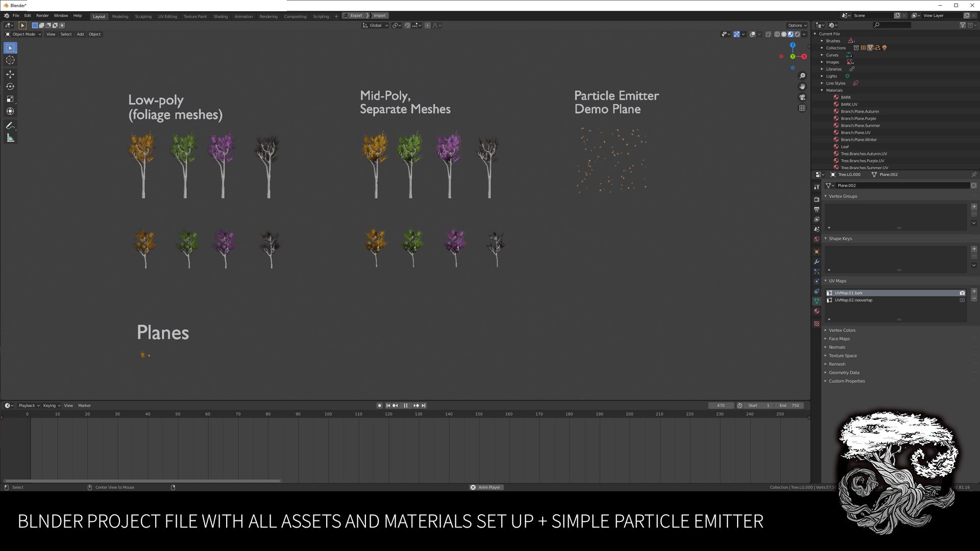This screenshot has height=551, width=980.
Task: Click the current frame field showing 470
Action: 720,406
